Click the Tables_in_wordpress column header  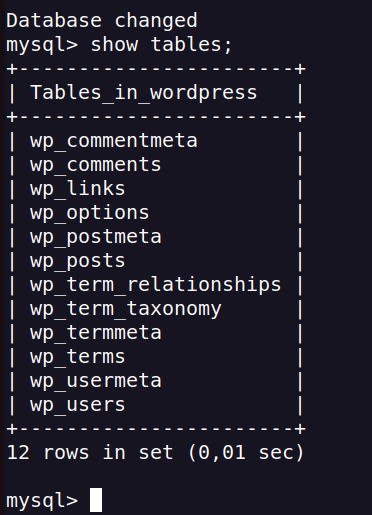coord(144,93)
